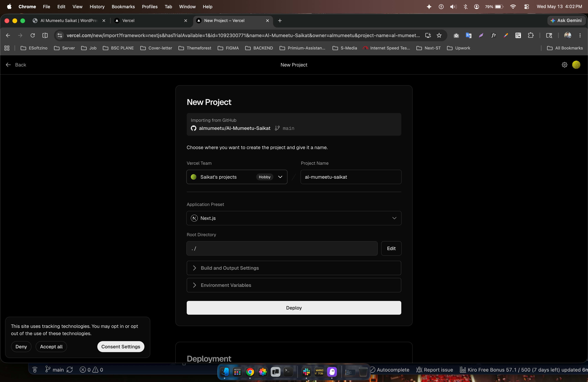Open Consent Settings
Image resolution: width=588 pixels, height=382 pixels.
[121, 347]
